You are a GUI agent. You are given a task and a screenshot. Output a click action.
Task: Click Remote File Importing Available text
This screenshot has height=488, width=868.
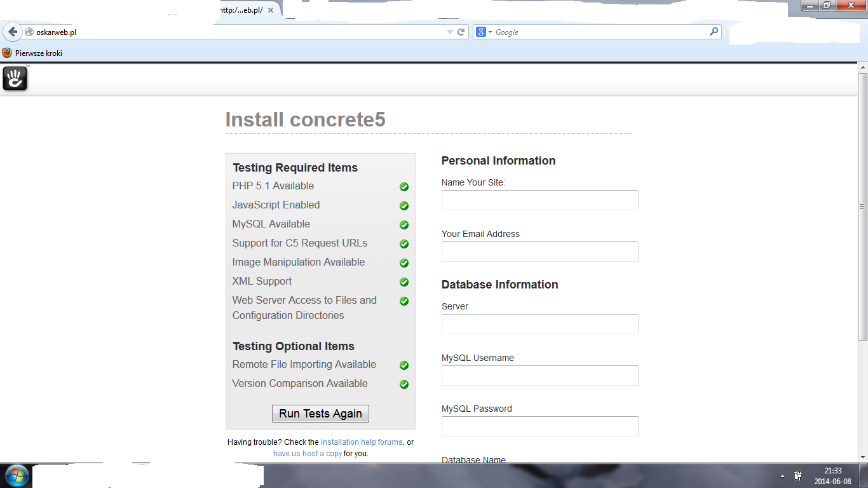304,364
